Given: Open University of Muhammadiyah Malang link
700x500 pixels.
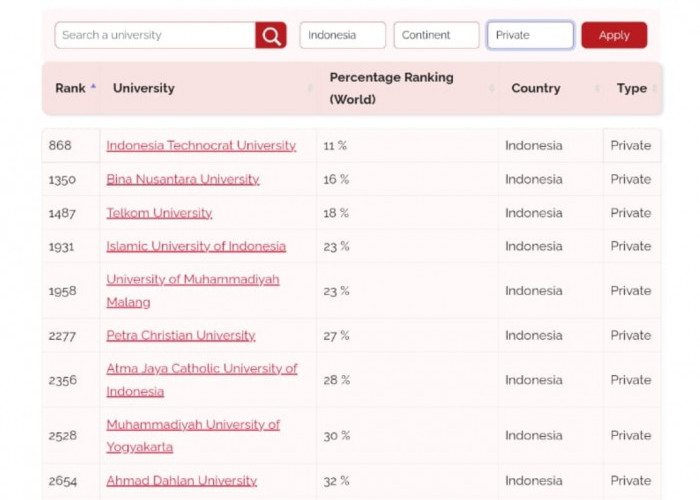Looking at the screenshot, I should point(193,291).
